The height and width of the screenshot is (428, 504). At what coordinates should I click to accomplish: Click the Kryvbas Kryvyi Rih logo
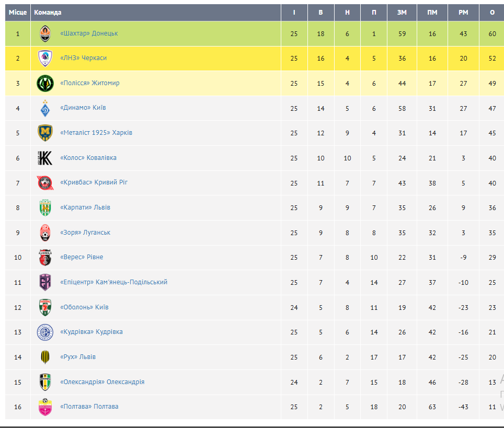(45, 183)
